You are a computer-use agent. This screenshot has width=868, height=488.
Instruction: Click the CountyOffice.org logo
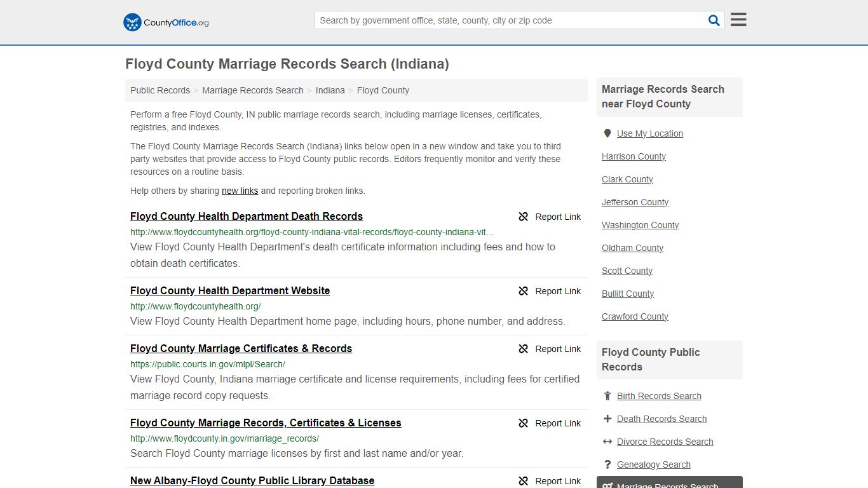(166, 22)
